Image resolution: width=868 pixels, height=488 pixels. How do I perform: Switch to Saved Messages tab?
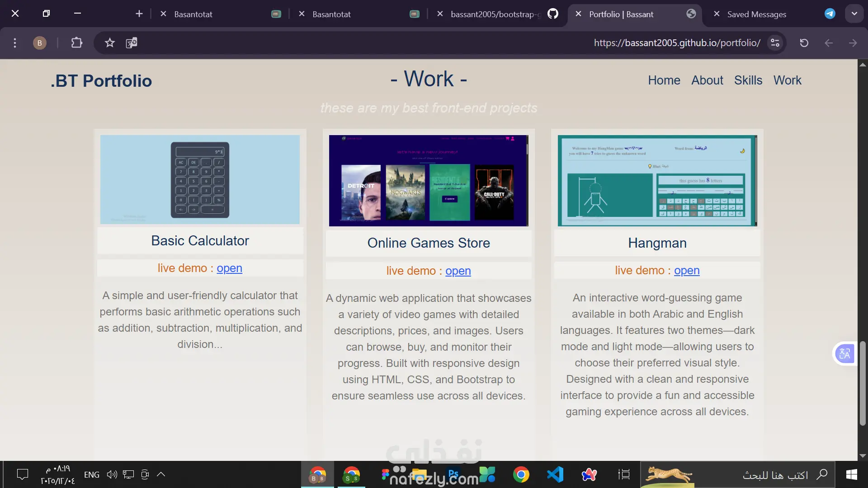click(756, 14)
